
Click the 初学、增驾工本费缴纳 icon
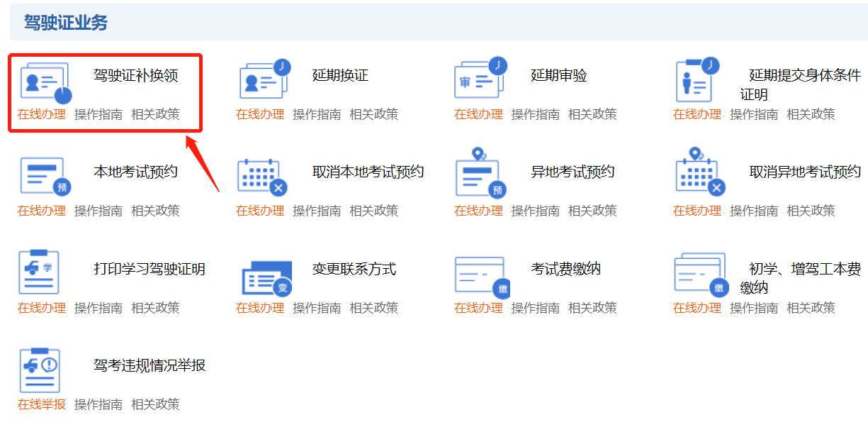click(701, 274)
